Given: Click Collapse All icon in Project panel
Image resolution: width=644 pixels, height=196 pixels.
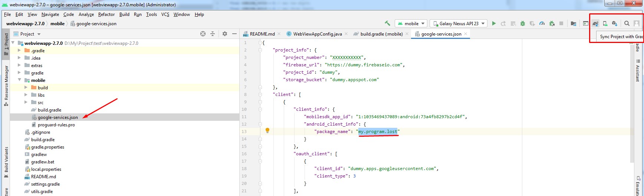Looking at the screenshot, I should 213,34.
